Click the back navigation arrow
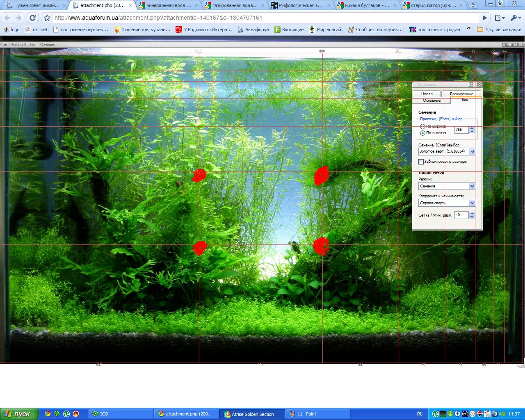 (7, 18)
